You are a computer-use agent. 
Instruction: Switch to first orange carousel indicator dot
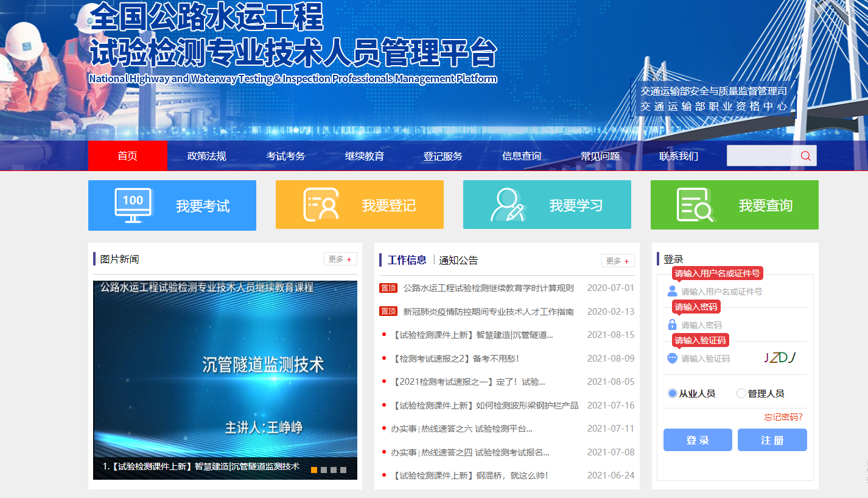[x=314, y=470]
